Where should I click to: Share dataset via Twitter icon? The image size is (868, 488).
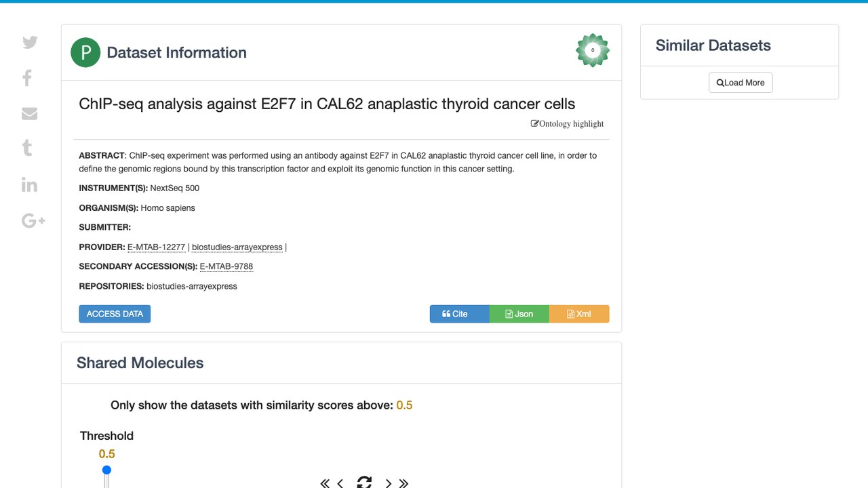(x=30, y=42)
